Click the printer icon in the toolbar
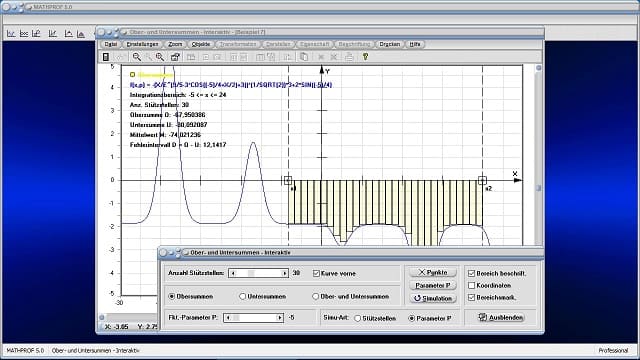Screen dimensions: 640x360 tap(349, 57)
